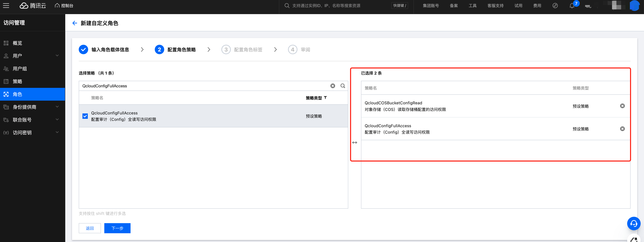Remove QcloudCOSBucketConfigRead from selected list
Image resolution: width=644 pixels, height=242 pixels.
point(622,106)
